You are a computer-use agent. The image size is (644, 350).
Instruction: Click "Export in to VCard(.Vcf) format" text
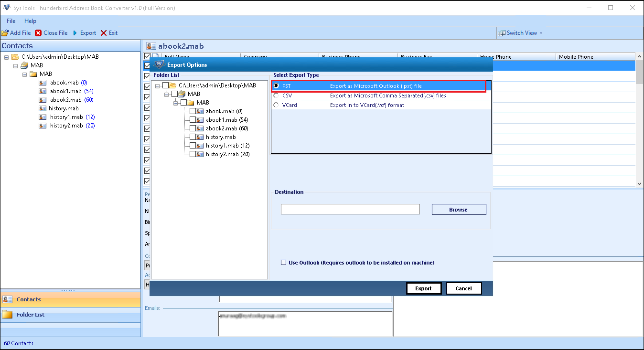pyautogui.click(x=367, y=105)
